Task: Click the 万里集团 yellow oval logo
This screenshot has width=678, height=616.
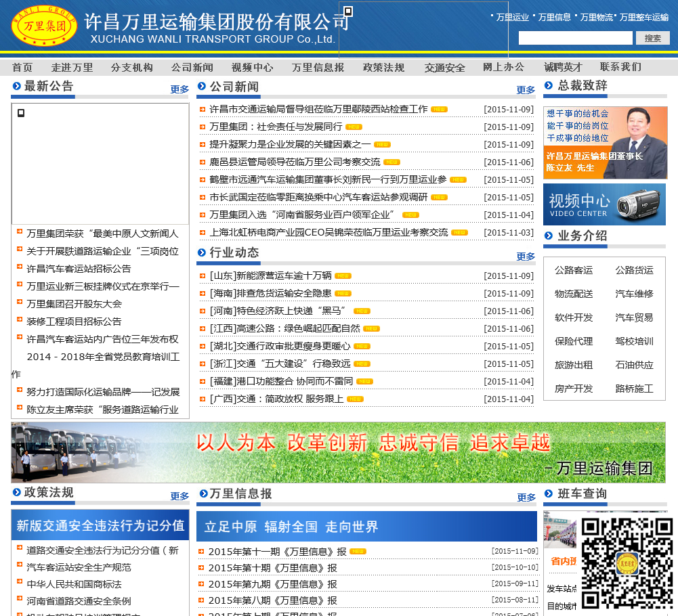Action: click(x=44, y=26)
